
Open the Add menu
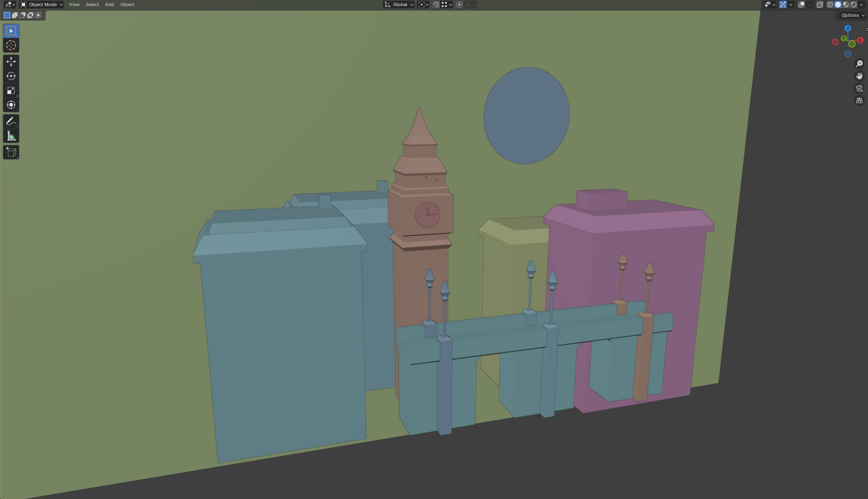pyautogui.click(x=109, y=5)
